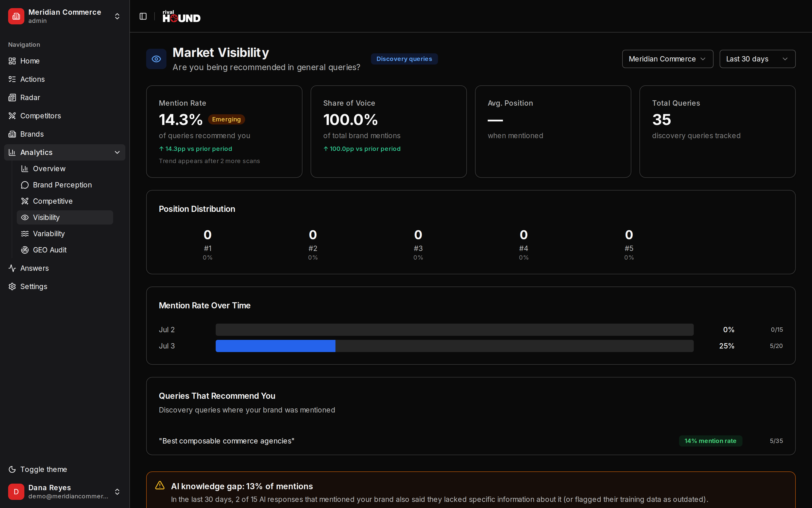812x508 pixels.
Task: Click the Jul 3 blue progress bar
Action: click(x=275, y=346)
